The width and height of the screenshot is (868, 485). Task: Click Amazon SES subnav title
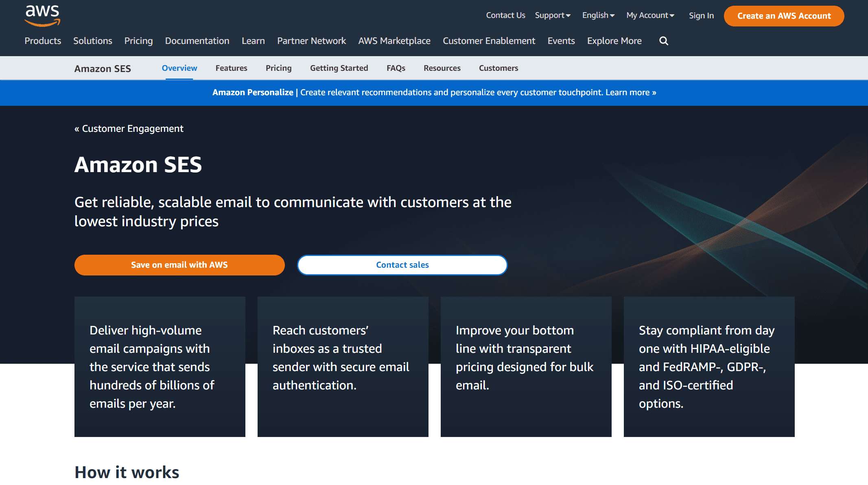(x=103, y=69)
